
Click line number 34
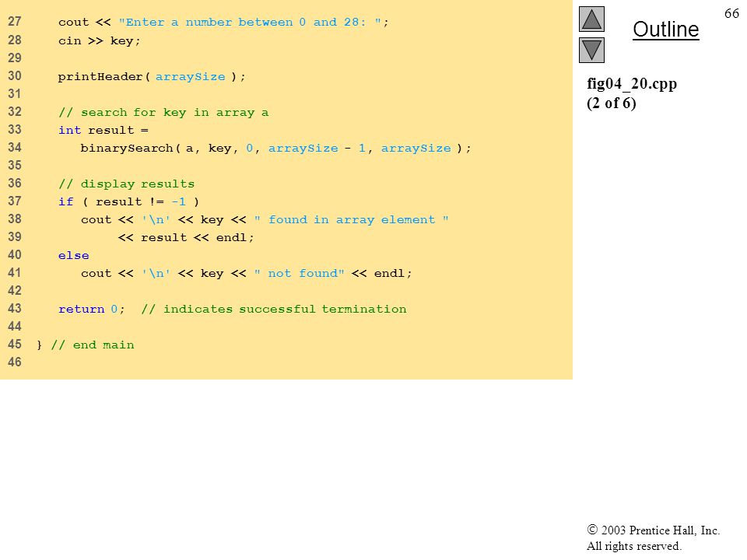point(15,147)
